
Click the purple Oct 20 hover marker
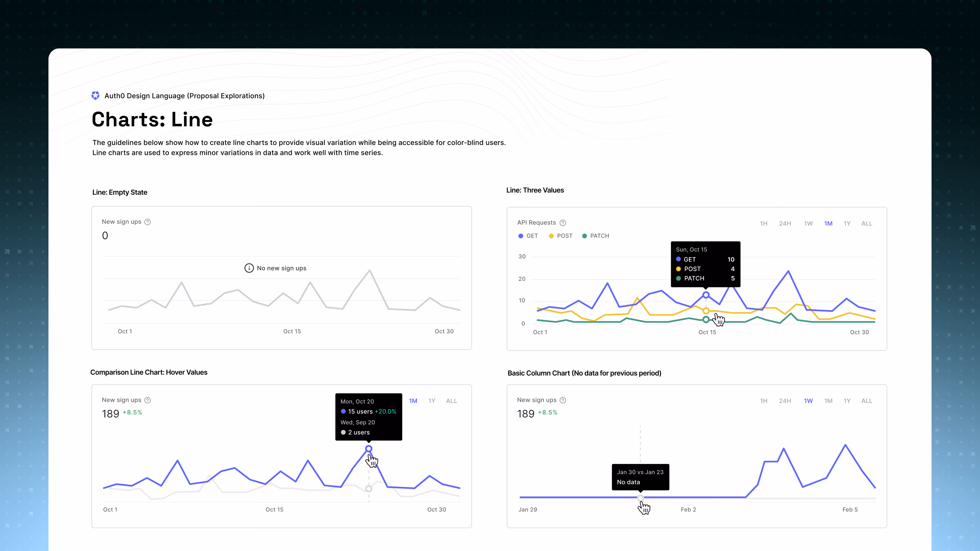click(x=369, y=449)
